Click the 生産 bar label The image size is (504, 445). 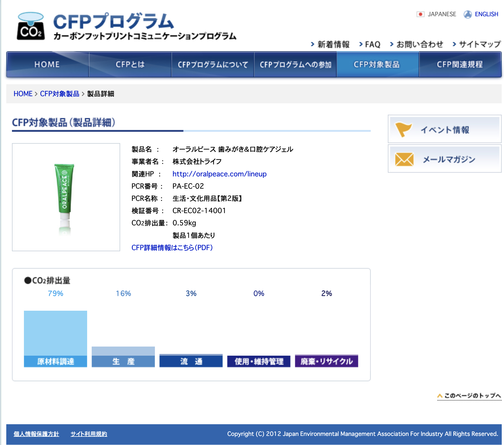coord(123,361)
